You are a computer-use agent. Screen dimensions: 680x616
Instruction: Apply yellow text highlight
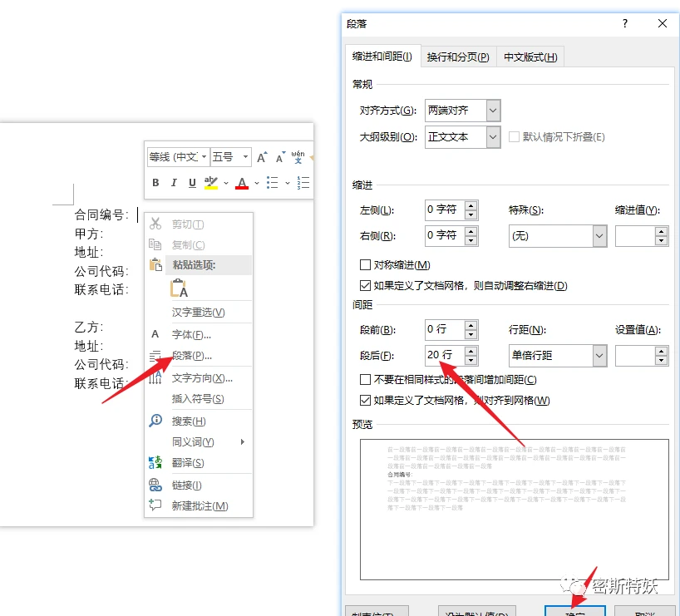click(x=209, y=182)
